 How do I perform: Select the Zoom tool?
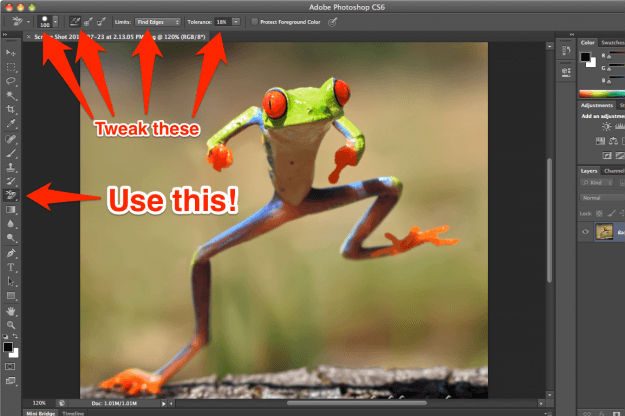click(x=11, y=325)
